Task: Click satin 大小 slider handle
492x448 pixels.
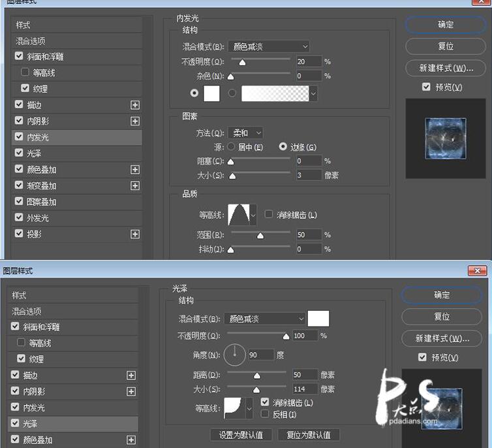Action: [x=256, y=391]
